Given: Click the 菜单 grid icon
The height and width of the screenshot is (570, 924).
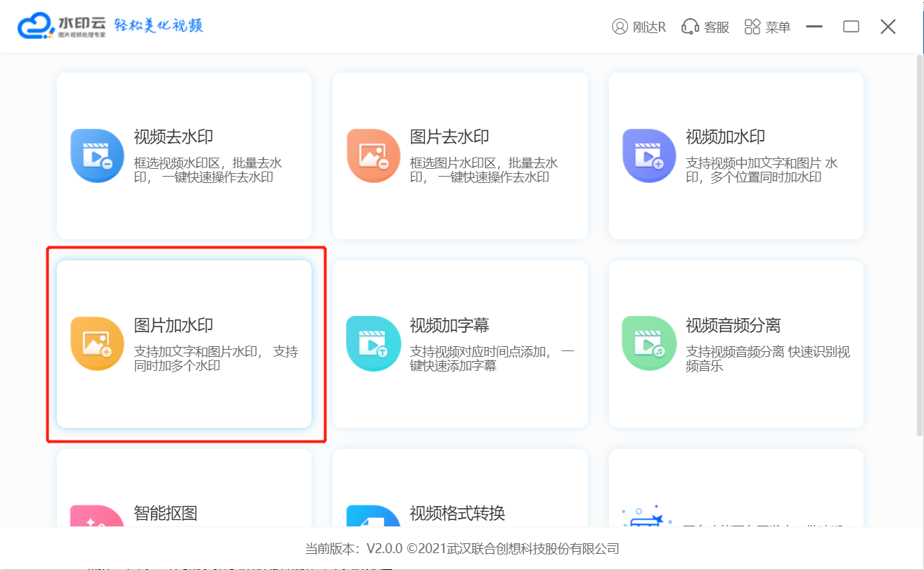Looking at the screenshot, I should 752,27.
